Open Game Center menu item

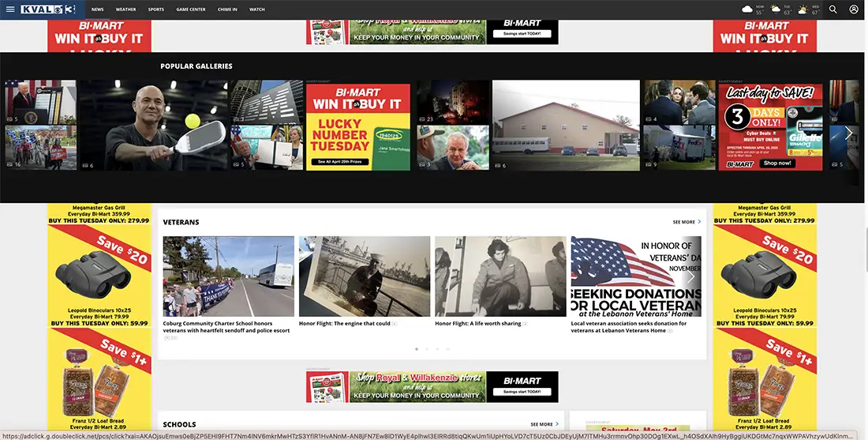pos(191,9)
